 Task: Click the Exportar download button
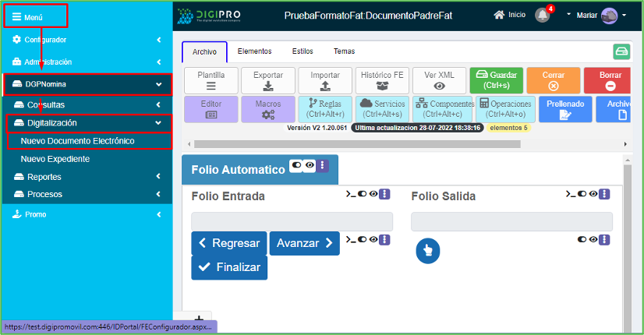(x=268, y=80)
